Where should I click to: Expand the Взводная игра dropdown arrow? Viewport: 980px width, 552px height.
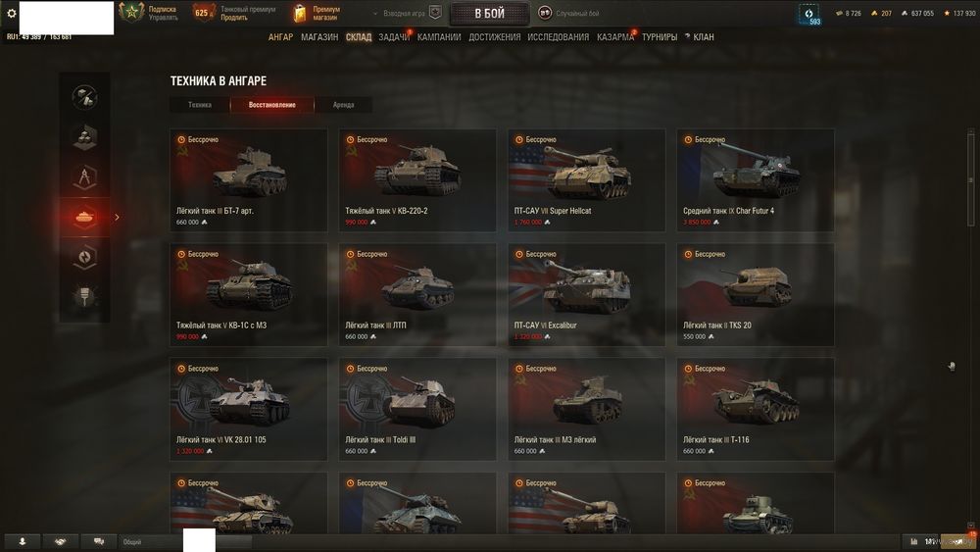tap(375, 13)
